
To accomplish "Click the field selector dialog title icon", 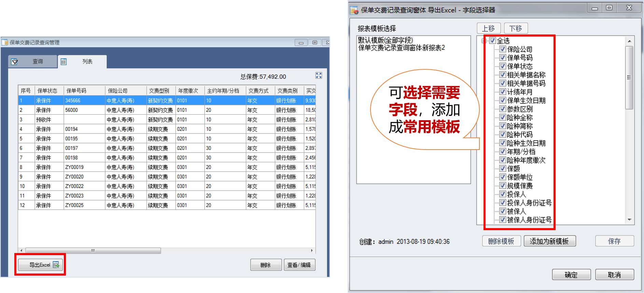I will pyautogui.click(x=354, y=10).
